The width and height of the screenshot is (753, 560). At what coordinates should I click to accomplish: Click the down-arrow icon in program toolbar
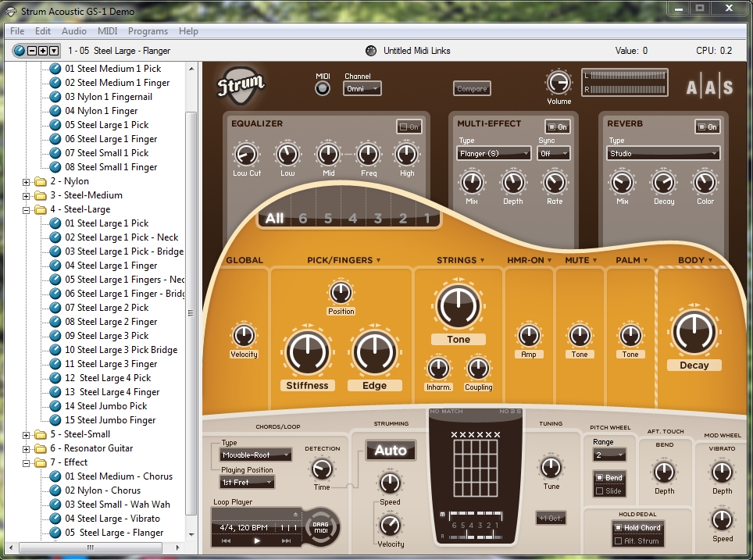[x=54, y=51]
